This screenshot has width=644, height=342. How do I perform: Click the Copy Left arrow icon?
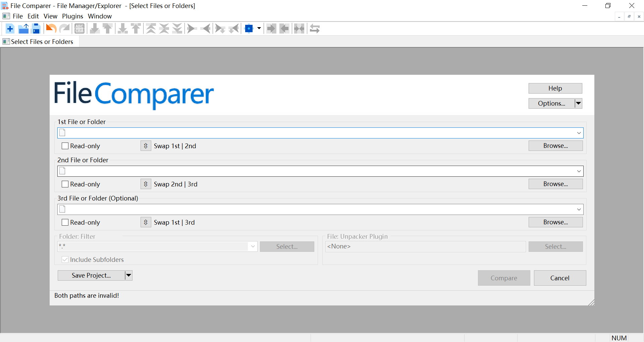pyautogui.click(x=206, y=29)
